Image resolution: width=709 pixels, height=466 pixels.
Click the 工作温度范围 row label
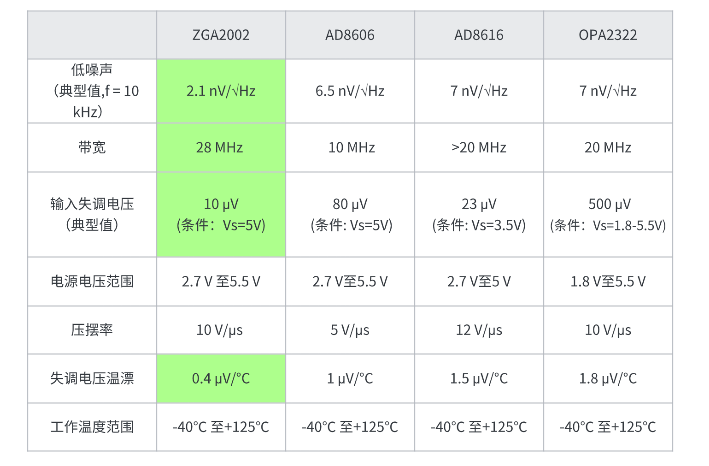[x=92, y=427]
